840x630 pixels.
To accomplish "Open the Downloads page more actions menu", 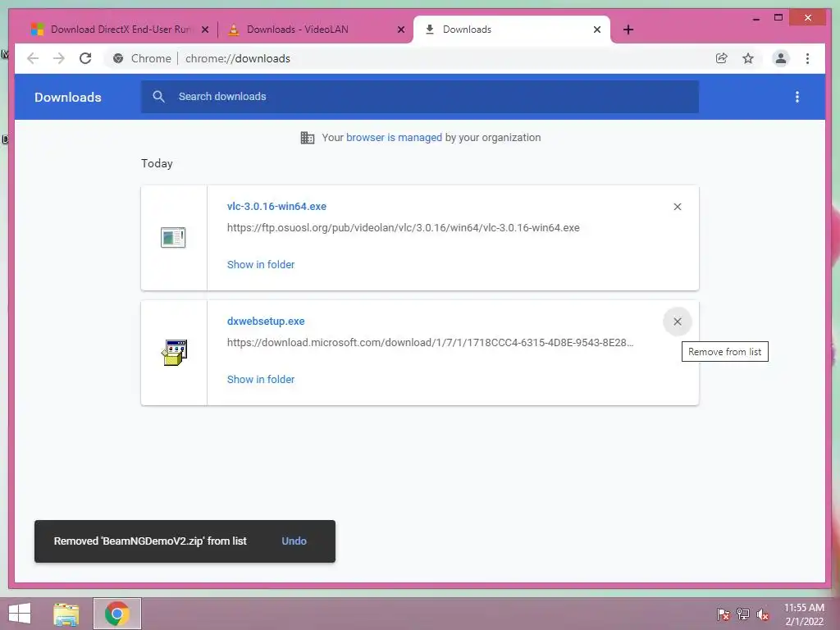I will coord(797,97).
